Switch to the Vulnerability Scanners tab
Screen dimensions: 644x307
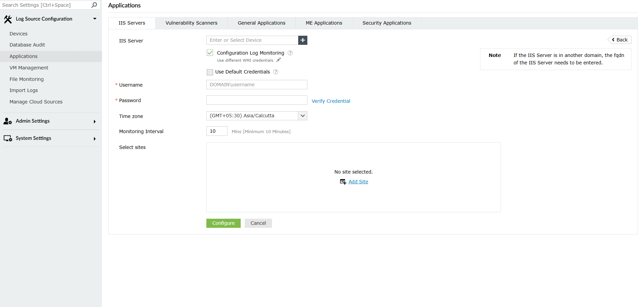click(x=191, y=23)
